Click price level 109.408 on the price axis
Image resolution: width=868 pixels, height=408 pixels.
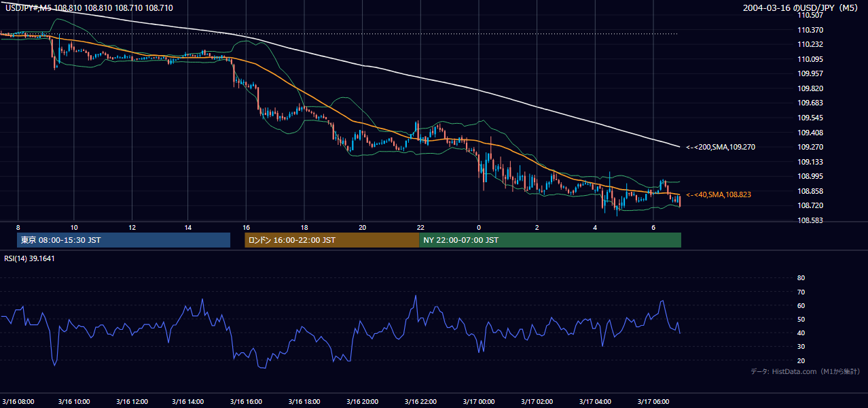(810, 133)
